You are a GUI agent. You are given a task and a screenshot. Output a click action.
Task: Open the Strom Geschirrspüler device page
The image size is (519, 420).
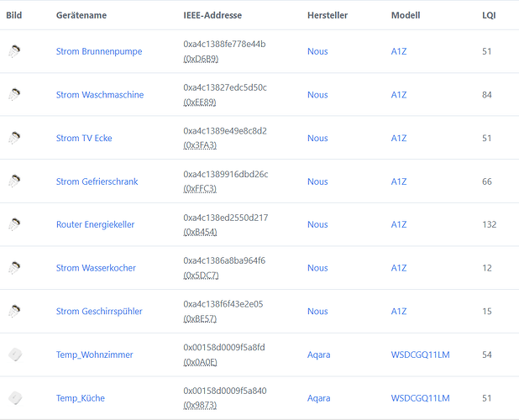(x=99, y=311)
